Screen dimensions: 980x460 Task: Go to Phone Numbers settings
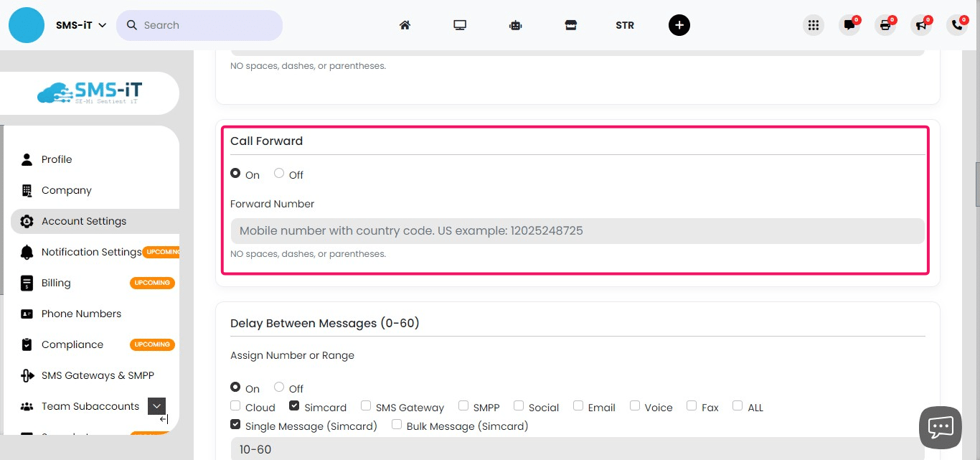click(81, 314)
